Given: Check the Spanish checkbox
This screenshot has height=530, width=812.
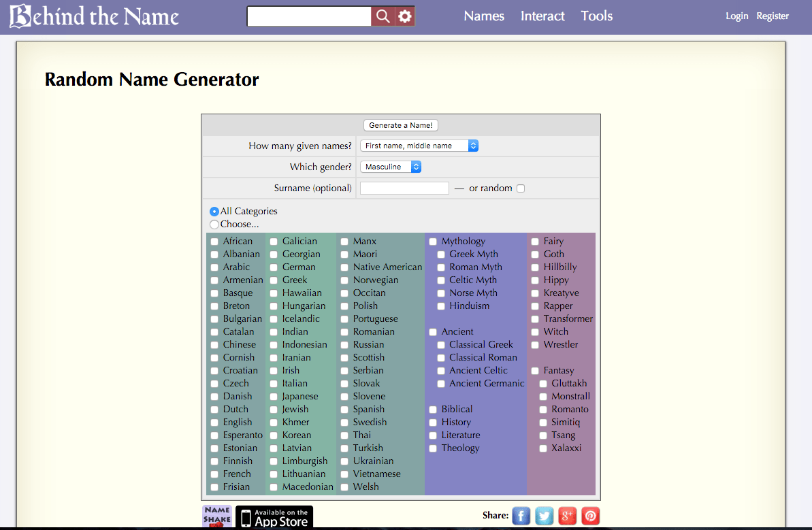Looking at the screenshot, I should (344, 410).
